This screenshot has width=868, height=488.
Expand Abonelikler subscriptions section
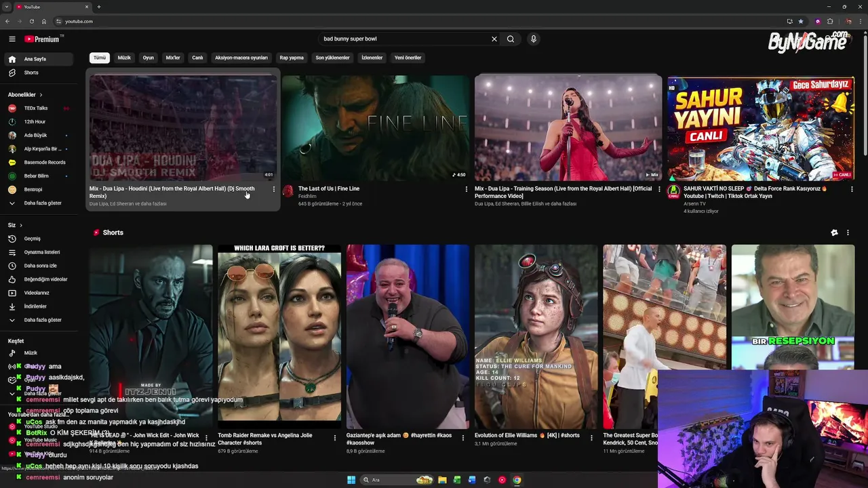[x=25, y=95]
